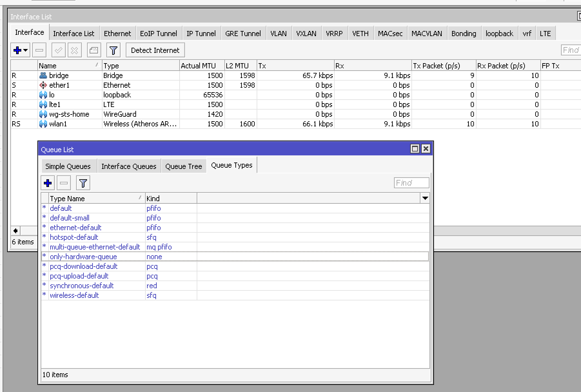Close the Queue List window
This screenshot has width=581, height=392.
[426, 149]
